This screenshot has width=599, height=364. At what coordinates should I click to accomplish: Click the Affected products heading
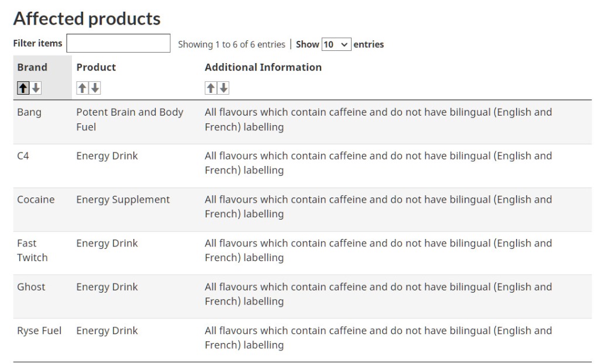click(87, 19)
